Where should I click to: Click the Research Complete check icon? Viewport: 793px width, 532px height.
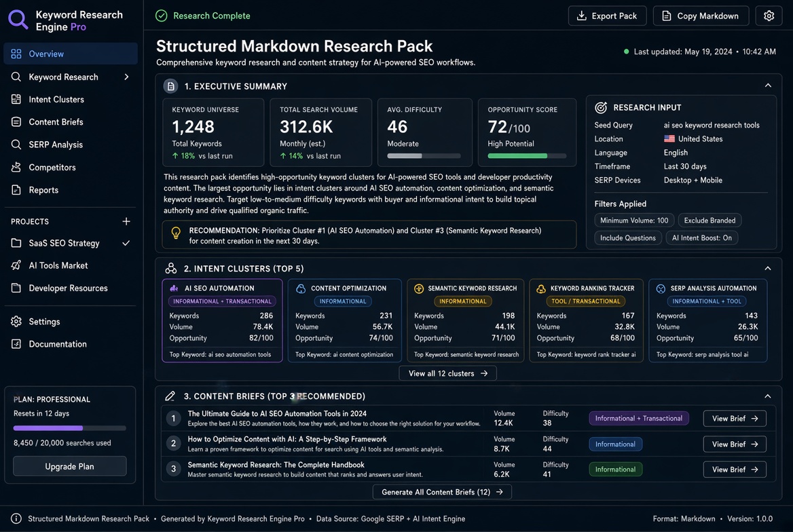(162, 16)
